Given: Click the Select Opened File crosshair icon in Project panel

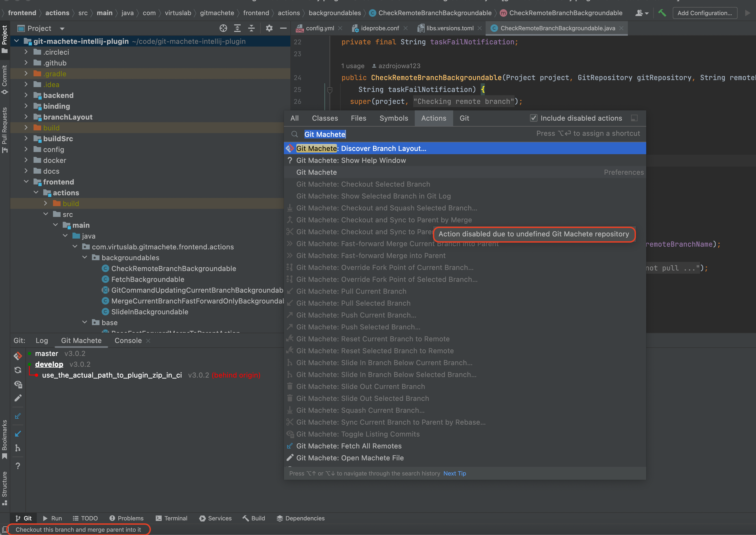Looking at the screenshot, I should (223, 28).
